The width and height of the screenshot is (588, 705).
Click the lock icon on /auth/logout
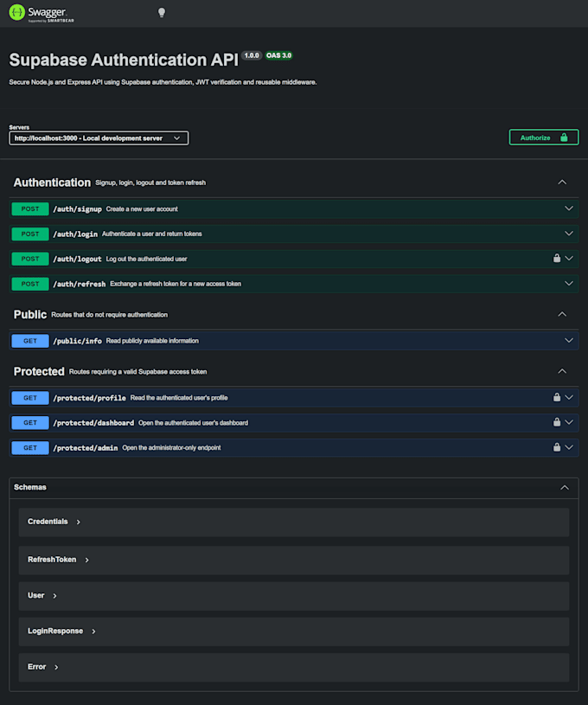(557, 258)
